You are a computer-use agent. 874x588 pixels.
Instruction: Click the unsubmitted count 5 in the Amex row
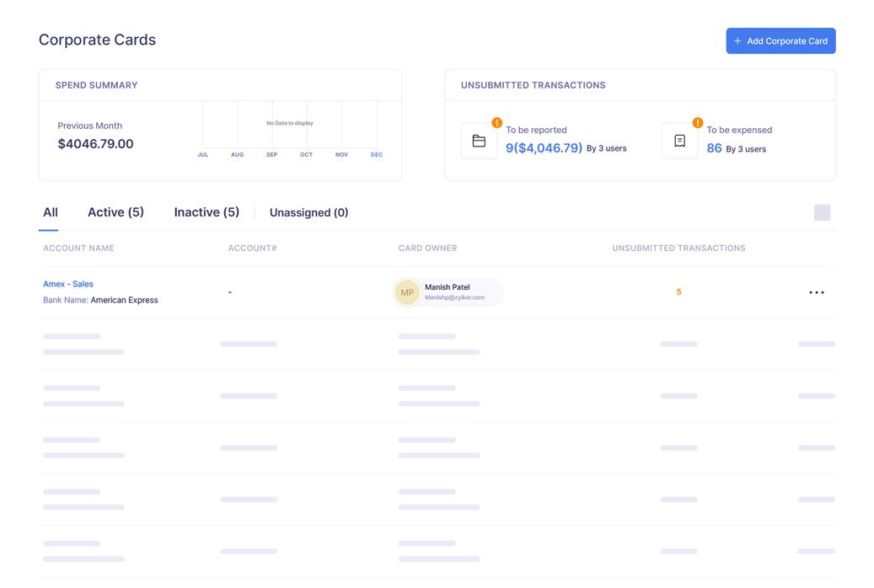tap(678, 292)
